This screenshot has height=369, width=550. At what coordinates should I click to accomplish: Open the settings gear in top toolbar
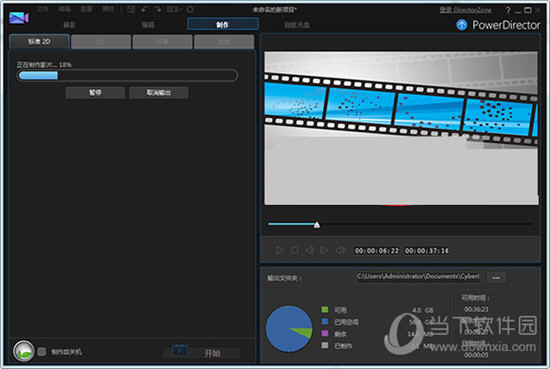click(190, 9)
